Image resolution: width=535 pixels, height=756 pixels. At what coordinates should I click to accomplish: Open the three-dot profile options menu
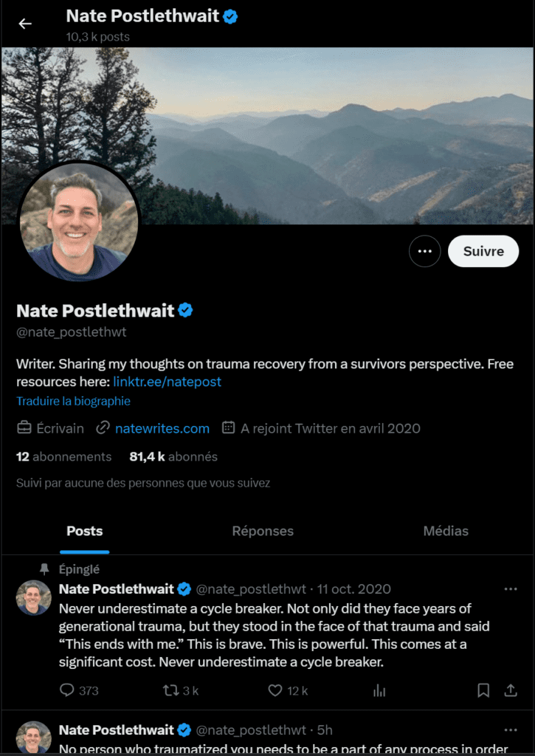pyautogui.click(x=424, y=251)
